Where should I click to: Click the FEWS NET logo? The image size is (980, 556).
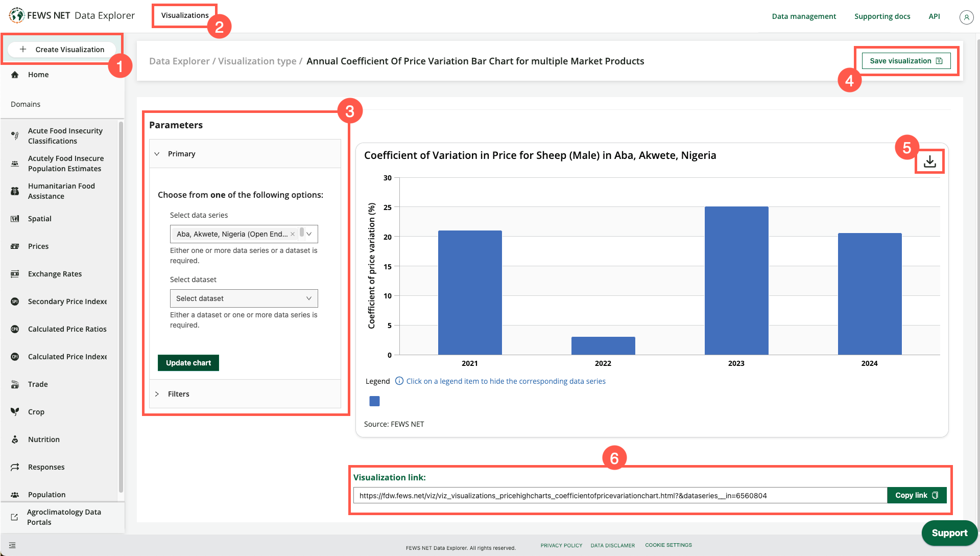(x=17, y=15)
